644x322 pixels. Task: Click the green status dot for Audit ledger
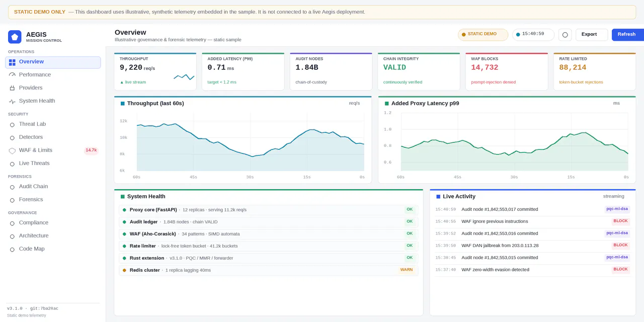pyautogui.click(x=124, y=222)
